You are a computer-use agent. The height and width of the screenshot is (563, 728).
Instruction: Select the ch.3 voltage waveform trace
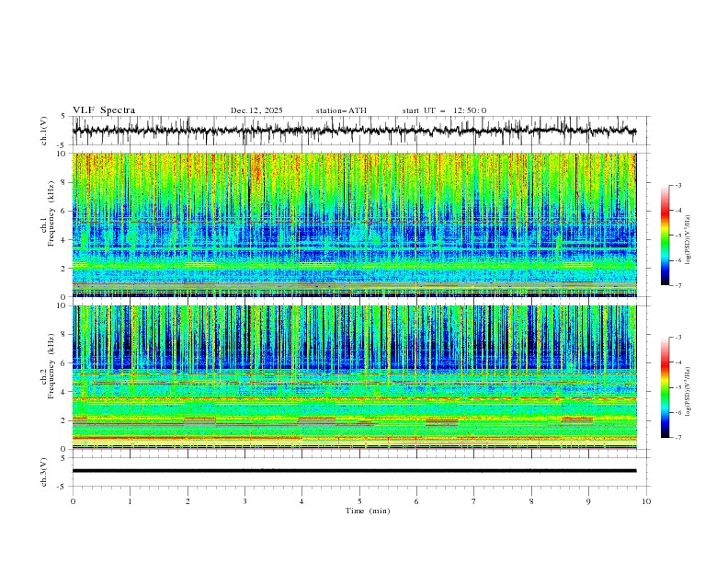tap(354, 470)
